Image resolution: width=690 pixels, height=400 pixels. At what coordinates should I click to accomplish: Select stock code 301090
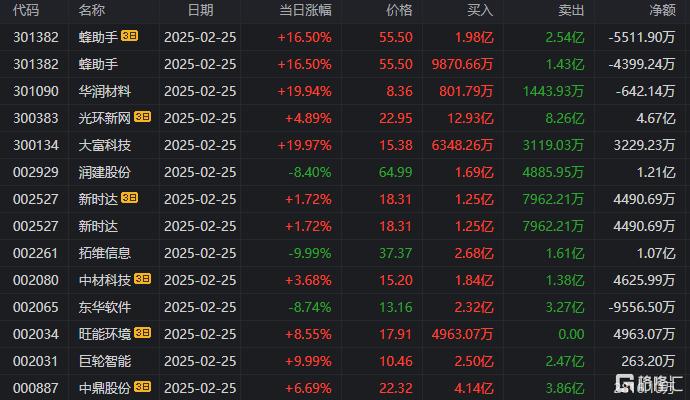(x=36, y=92)
